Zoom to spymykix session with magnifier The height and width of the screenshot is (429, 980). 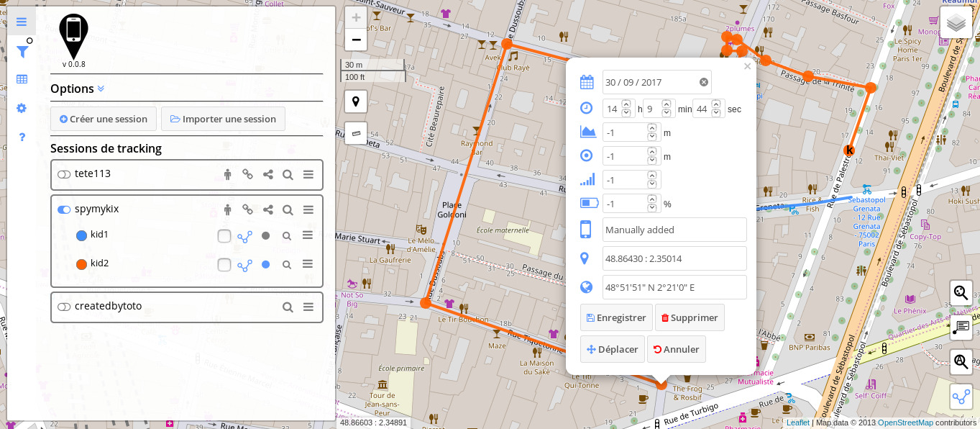(x=288, y=209)
